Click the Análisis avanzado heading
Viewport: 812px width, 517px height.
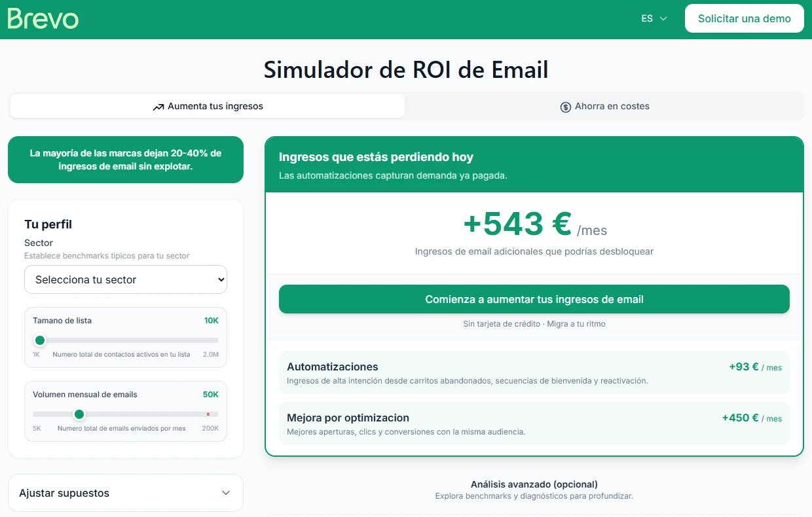[534, 484]
